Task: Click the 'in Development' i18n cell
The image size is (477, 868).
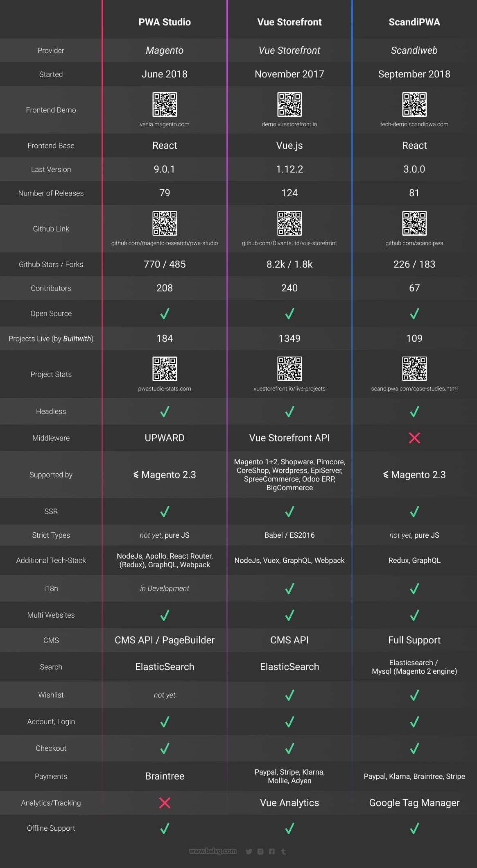Action: pyautogui.click(x=165, y=589)
